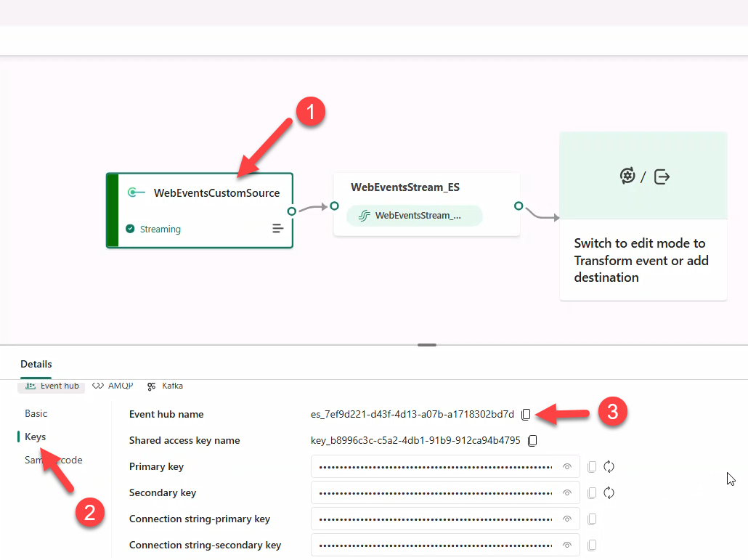
Task: Open the Basic section in Details
Action: (x=36, y=414)
